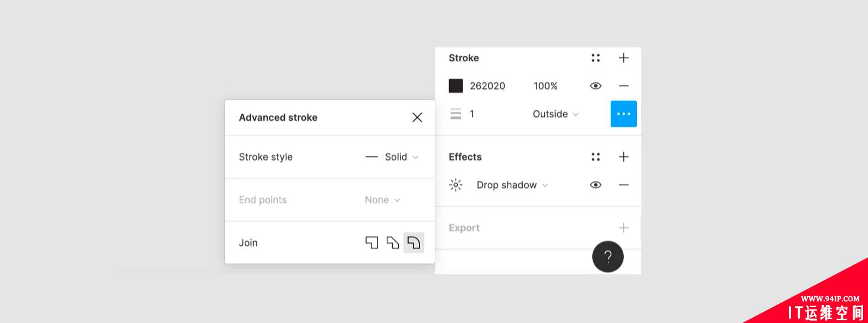Toggle drop shadow visibility eye icon
The image size is (868, 323).
tap(595, 185)
